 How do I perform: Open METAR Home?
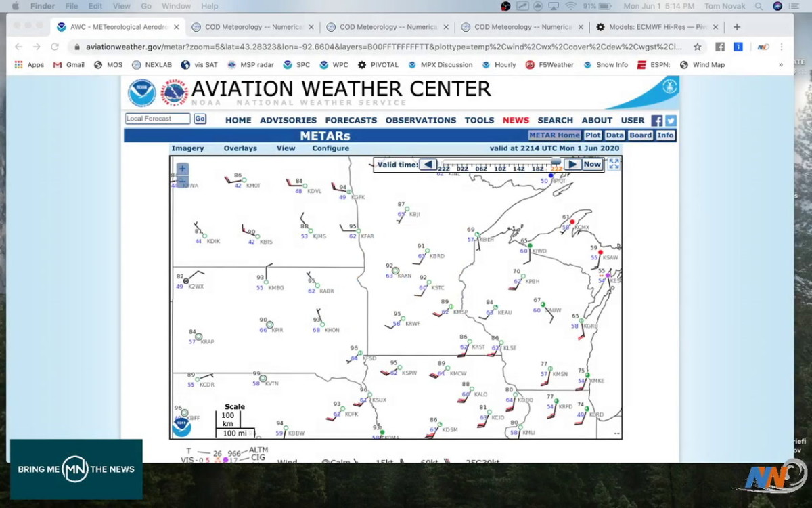point(554,135)
